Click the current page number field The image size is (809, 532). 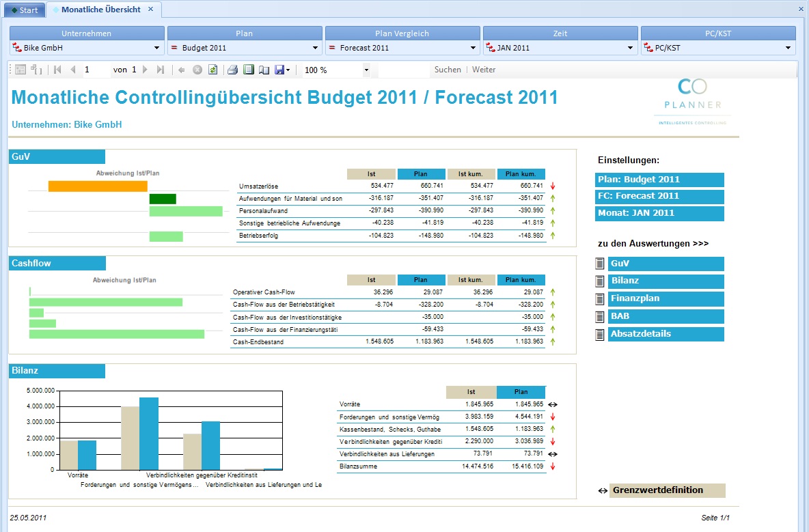96,70
